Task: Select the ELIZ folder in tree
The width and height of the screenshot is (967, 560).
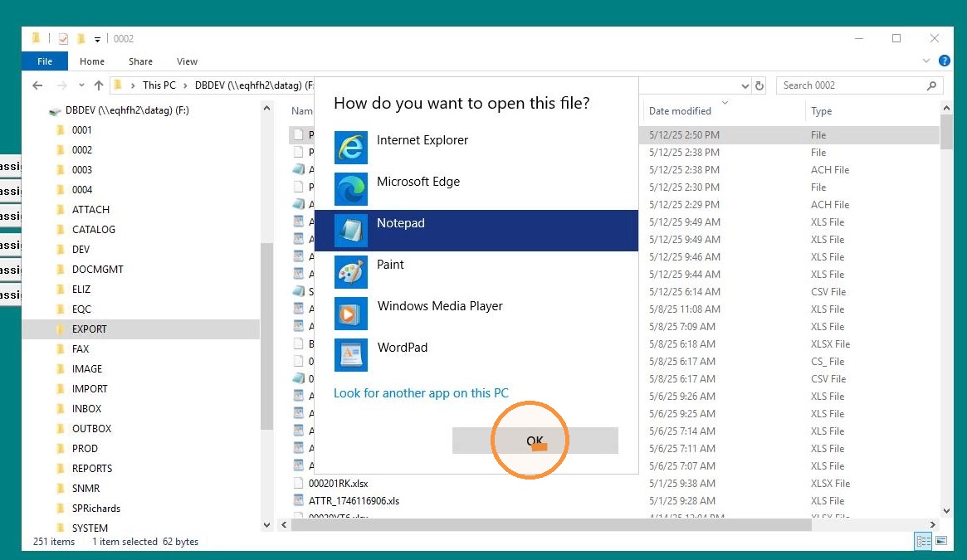Action: click(x=81, y=290)
